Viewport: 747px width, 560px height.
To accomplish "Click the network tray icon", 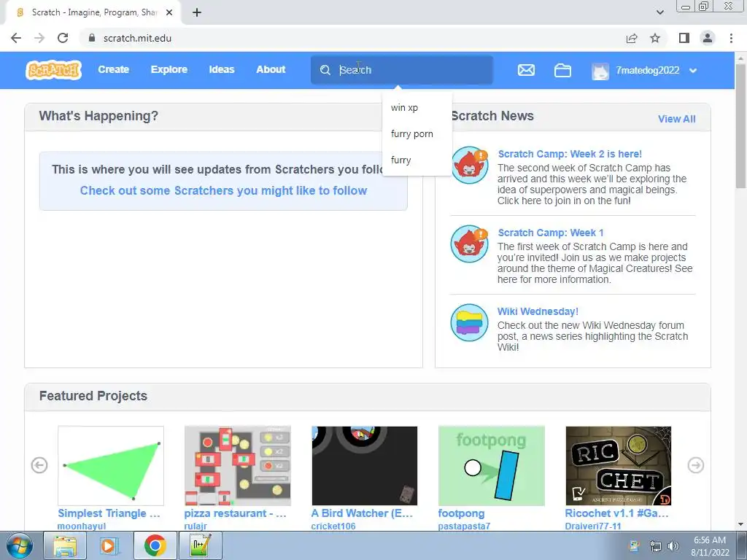I will pos(656,546).
